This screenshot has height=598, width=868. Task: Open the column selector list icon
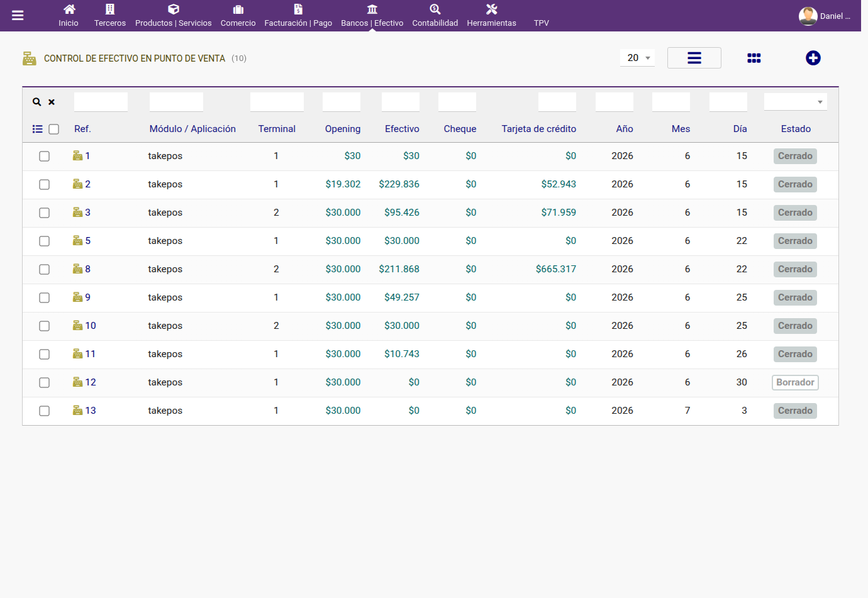tap(38, 129)
